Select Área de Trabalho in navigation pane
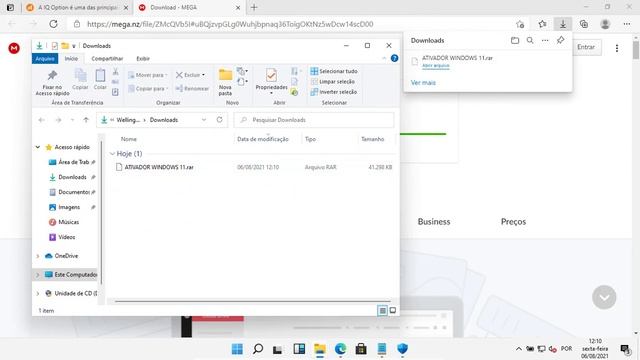 point(73,162)
